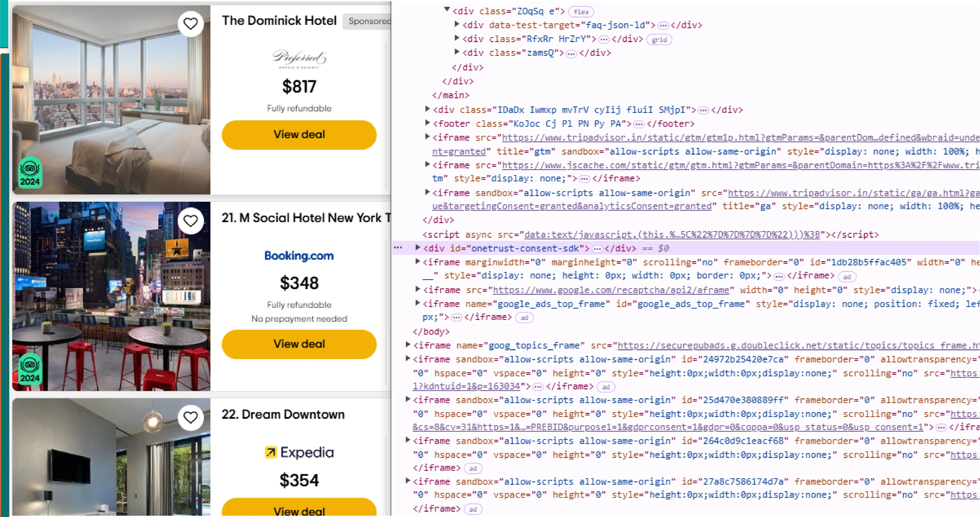The width and height of the screenshot is (980, 517).
Task: Select the closing </main> tag row
Action: pyautogui.click(x=450, y=95)
